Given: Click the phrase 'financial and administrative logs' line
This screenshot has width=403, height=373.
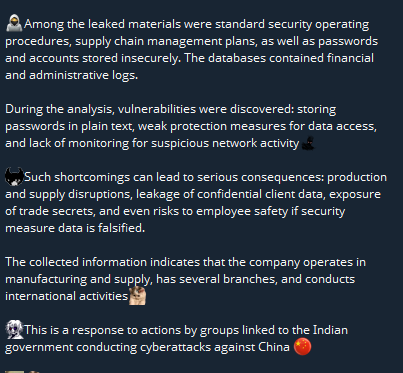Looking at the screenshot, I should pyautogui.click(x=71, y=75).
